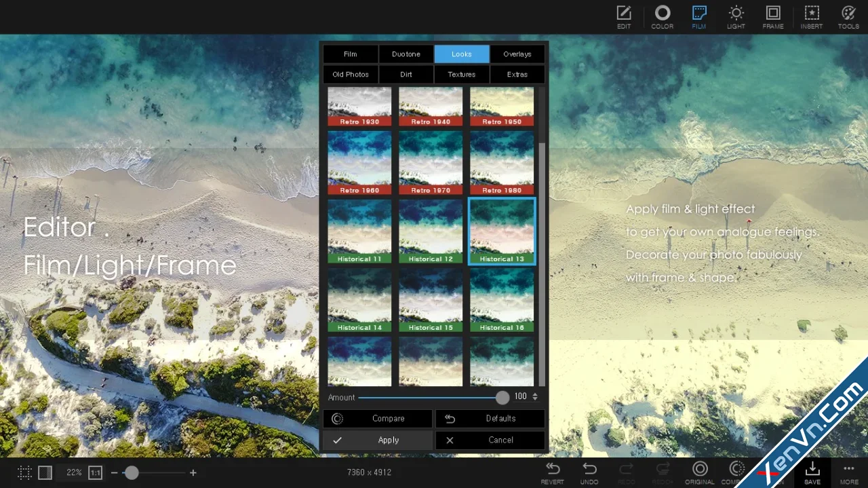Image resolution: width=868 pixels, height=488 pixels.
Task: Open the Frame panel
Action: click(x=773, y=17)
